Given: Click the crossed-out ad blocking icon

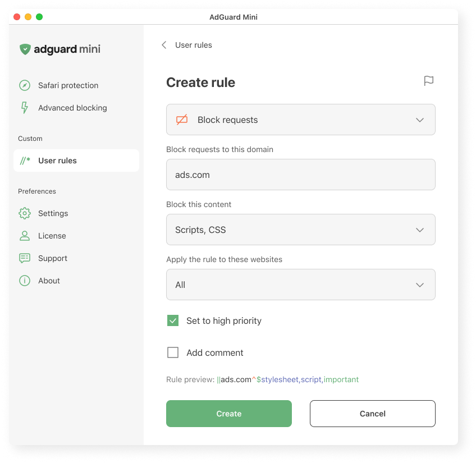Looking at the screenshot, I should (181, 119).
